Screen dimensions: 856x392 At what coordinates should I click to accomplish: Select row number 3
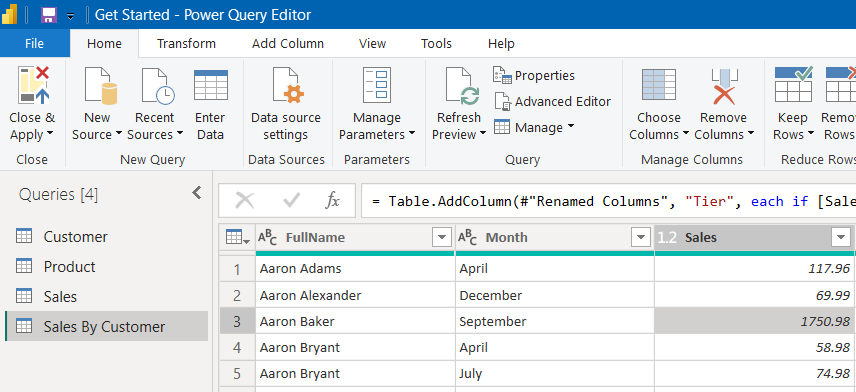(x=237, y=322)
